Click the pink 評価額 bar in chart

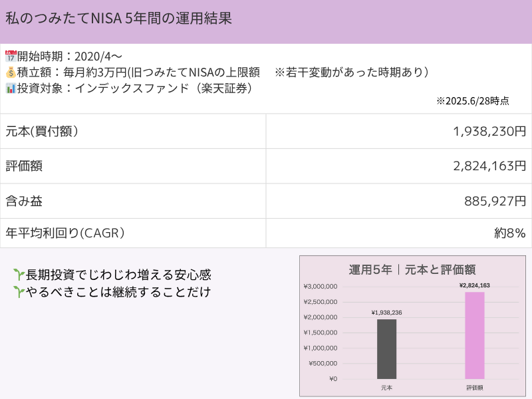coord(475,336)
